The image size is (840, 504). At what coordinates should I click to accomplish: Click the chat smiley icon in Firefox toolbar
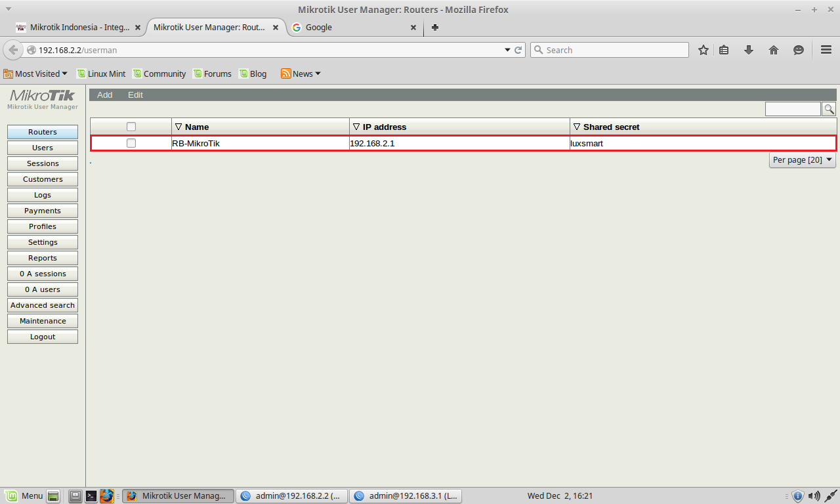799,50
